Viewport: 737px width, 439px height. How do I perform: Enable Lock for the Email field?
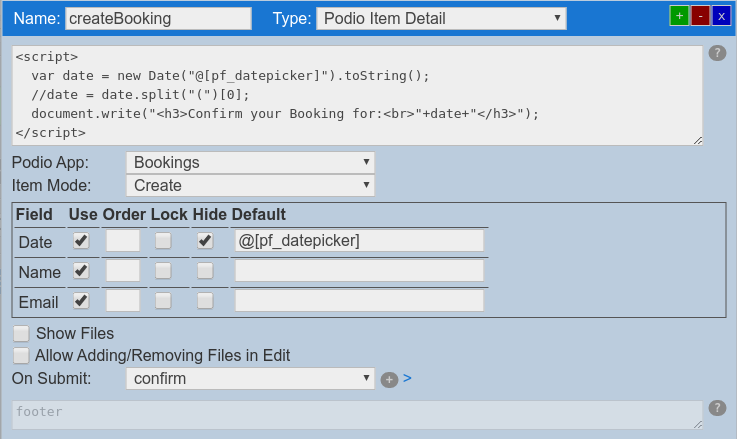point(163,301)
